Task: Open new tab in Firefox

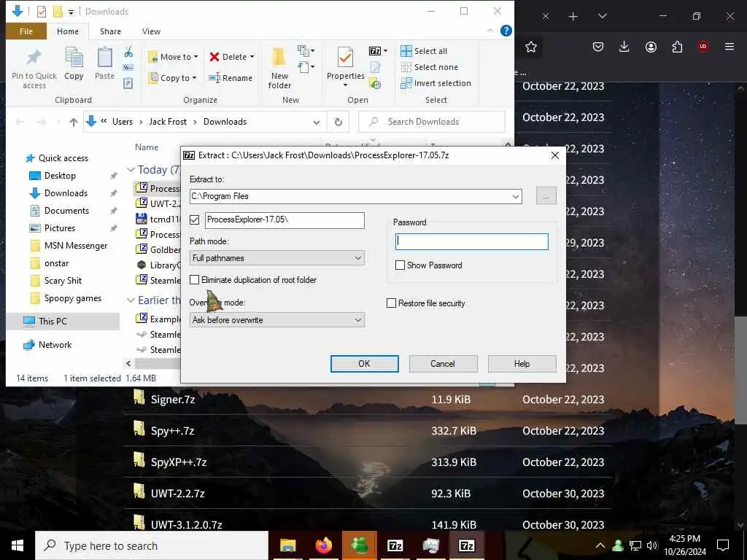Action: click(x=573, y=17)
